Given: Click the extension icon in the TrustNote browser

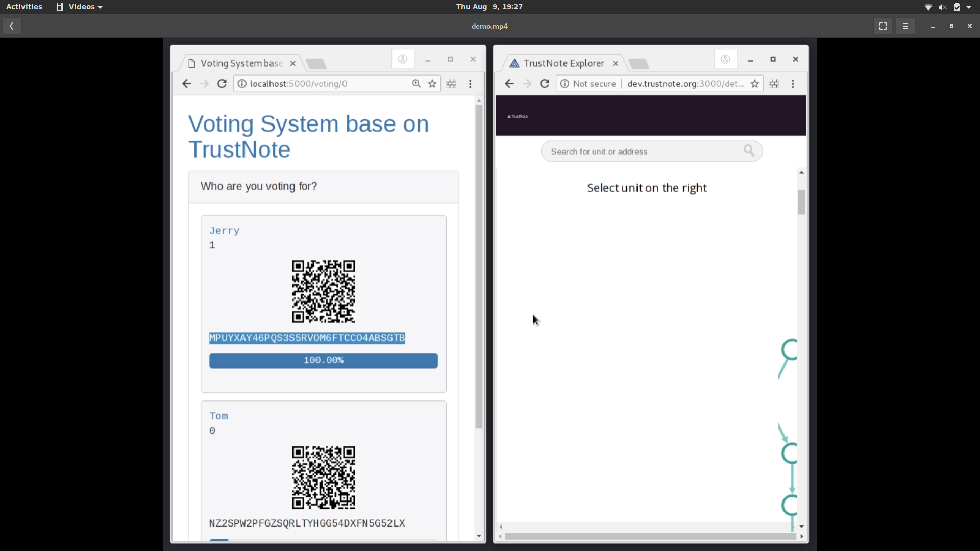Looking at the screenshot, I should click(774, 84).
